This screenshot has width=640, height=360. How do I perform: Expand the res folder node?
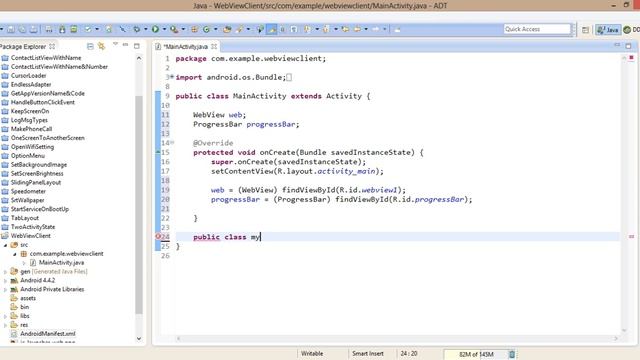(x=6, y=325)
